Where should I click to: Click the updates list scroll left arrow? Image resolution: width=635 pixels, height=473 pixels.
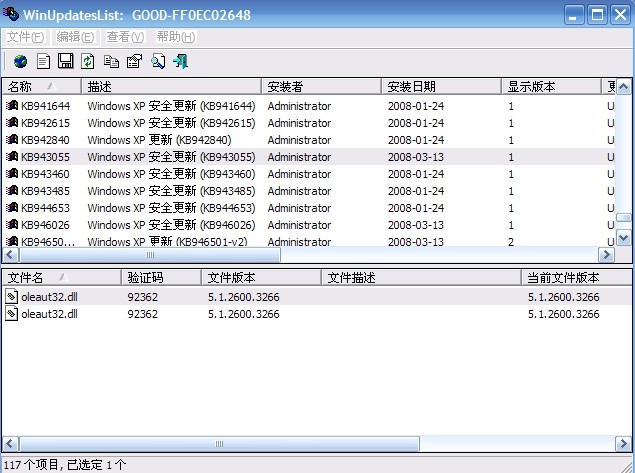[x=11, y=255]
